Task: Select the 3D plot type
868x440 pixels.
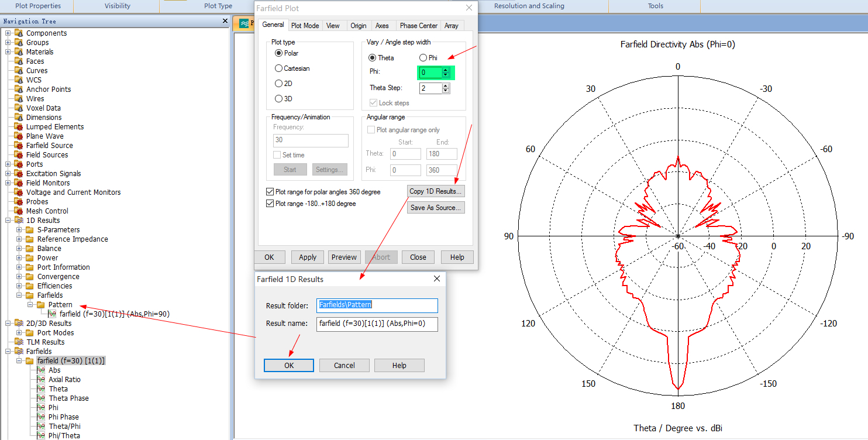Action: (x=278, y=99)
